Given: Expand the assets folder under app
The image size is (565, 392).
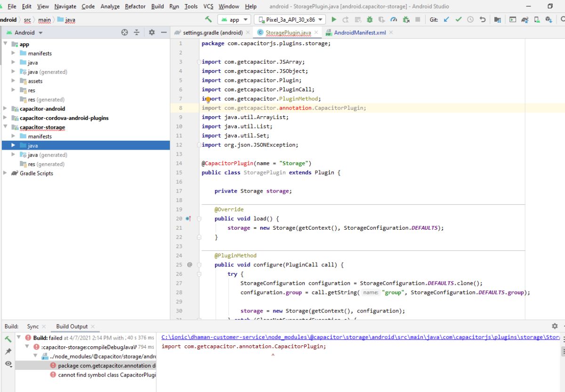Looking at the screenshot, I should point(14,81).
